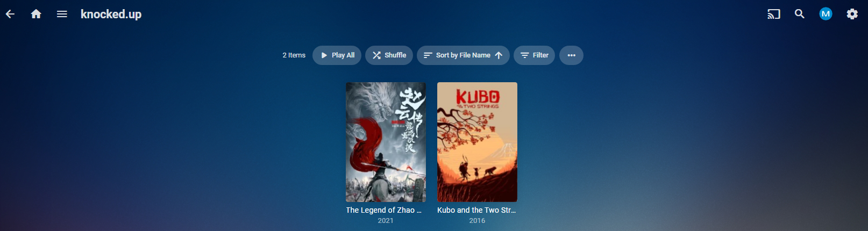Open the three-dot more options menu
This screenshot has width=868, height=231.
pos(571,55)
